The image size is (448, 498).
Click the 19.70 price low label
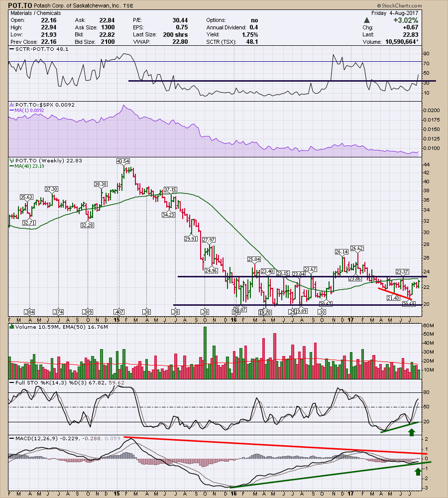point(265,313)
